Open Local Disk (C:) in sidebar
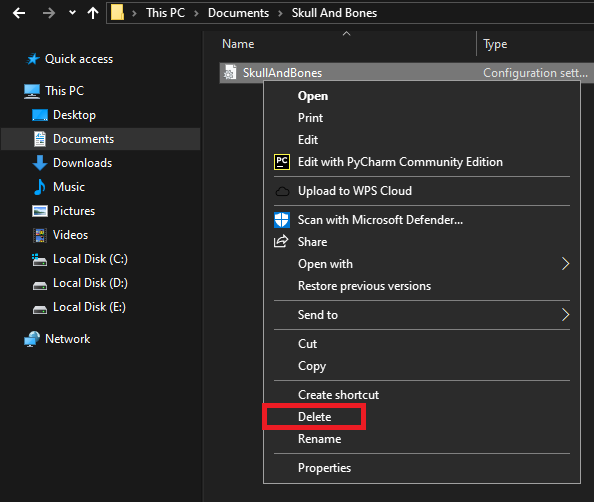 coord(90,259)
